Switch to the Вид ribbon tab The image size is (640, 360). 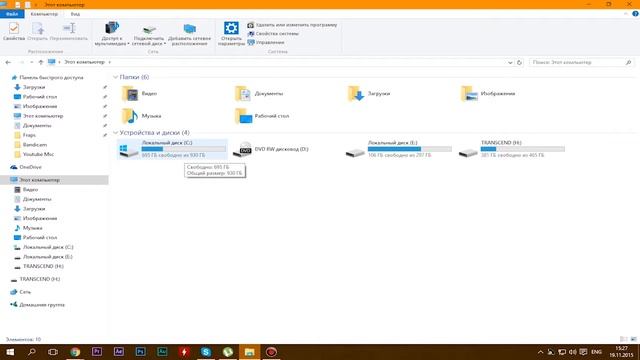[75, 14]
